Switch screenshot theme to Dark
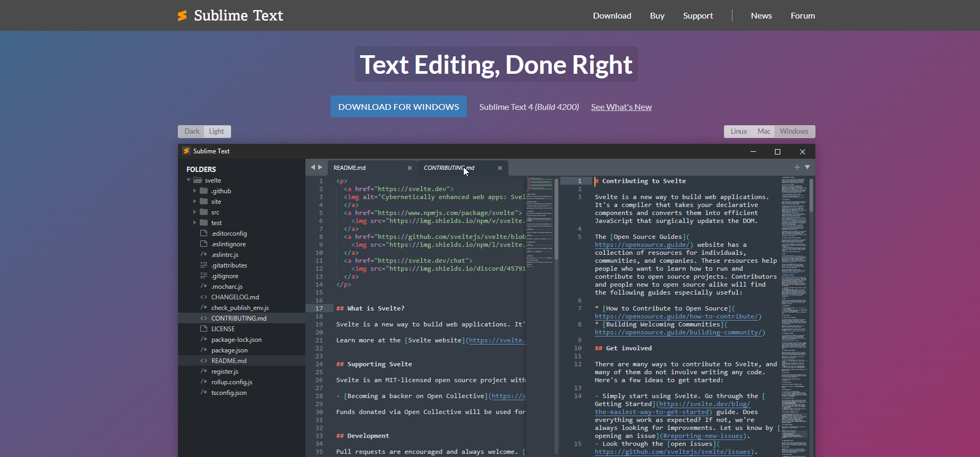This screenshot has width=980, height=457. tap(192, 131)
